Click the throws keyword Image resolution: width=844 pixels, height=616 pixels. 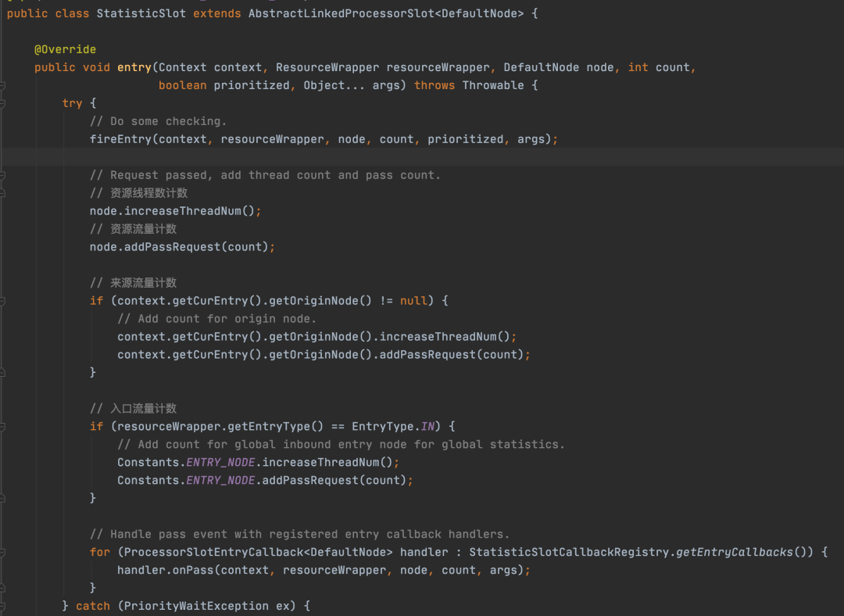[435, 85]
